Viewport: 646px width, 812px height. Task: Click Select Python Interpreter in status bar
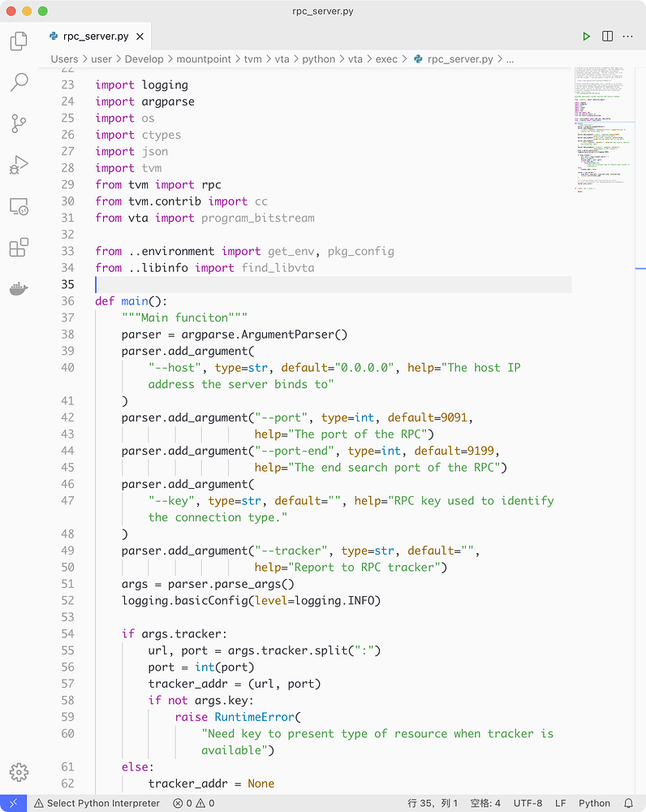point(85,803)
